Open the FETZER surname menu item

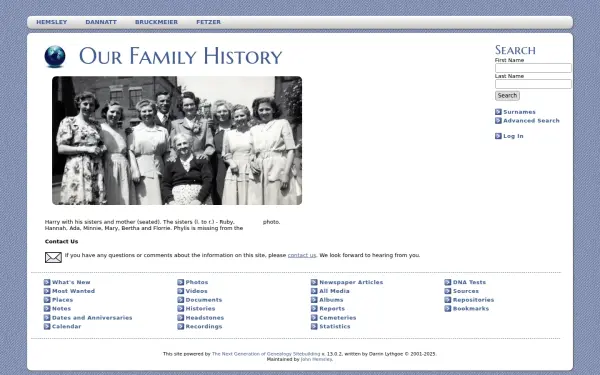(209, 22)
